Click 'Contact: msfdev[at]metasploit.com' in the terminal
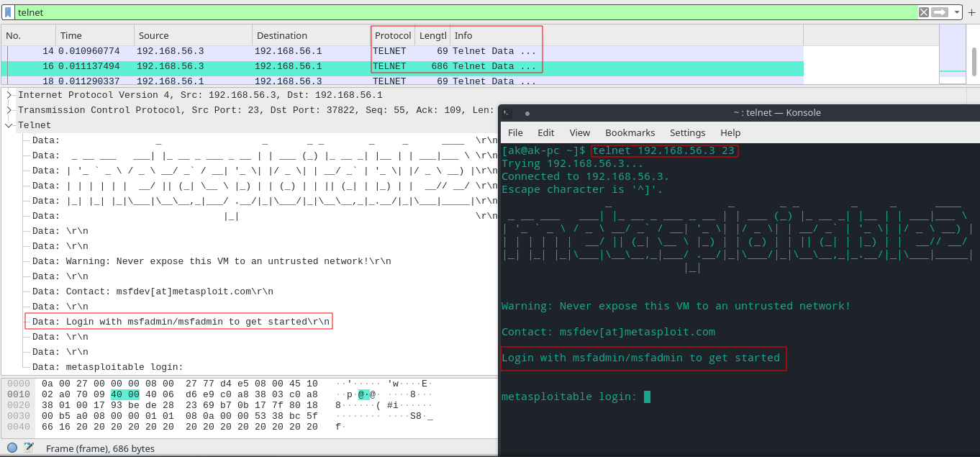 608,332
